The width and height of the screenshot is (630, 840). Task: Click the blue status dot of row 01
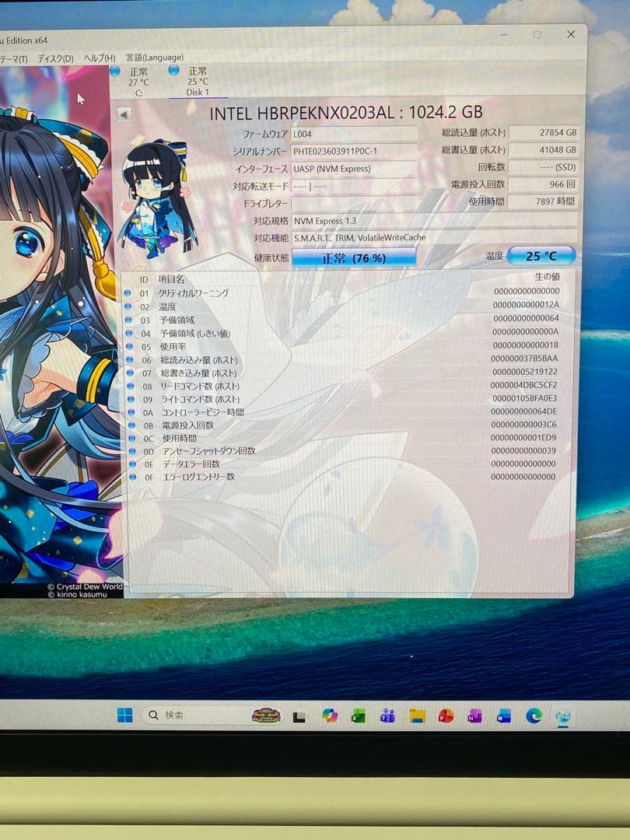[128, 293]
